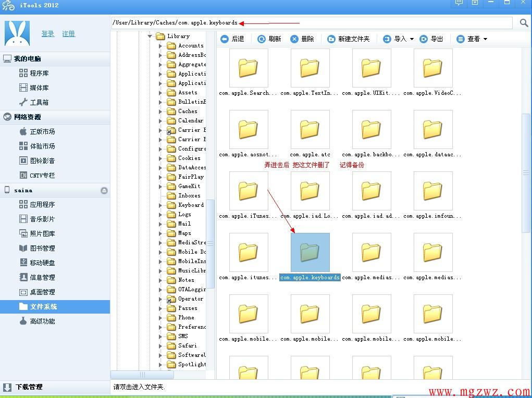532x398 pixels.
Task: Select com.apple.atc folder thumbnail
Action: tap(310, 130)
